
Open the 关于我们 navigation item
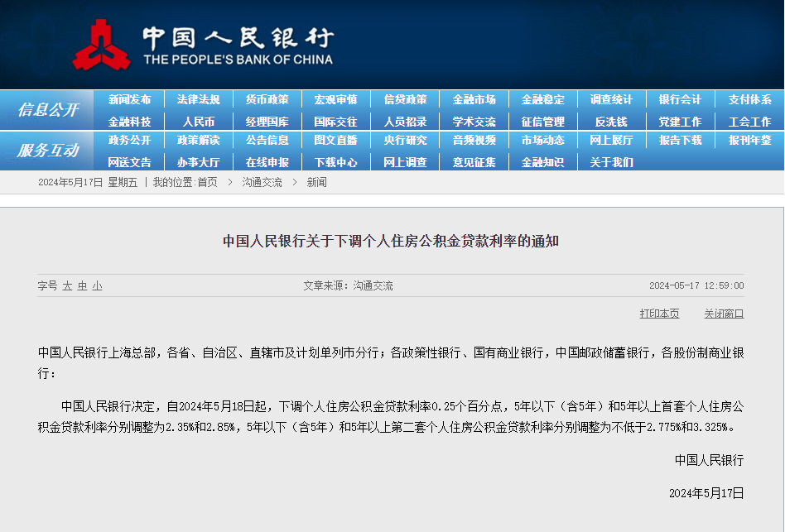(610, 162)
